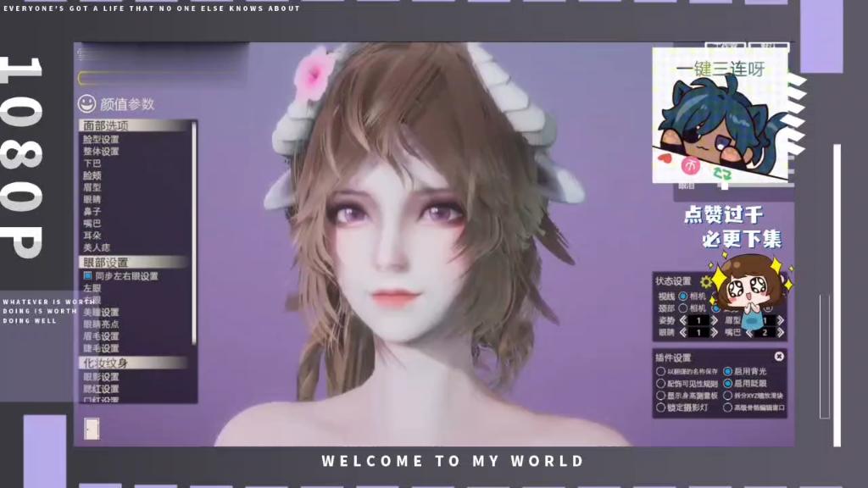Open 腮红设置 under makeup section
This screenshot has height=488, width=868.
[x=101, y=389]
